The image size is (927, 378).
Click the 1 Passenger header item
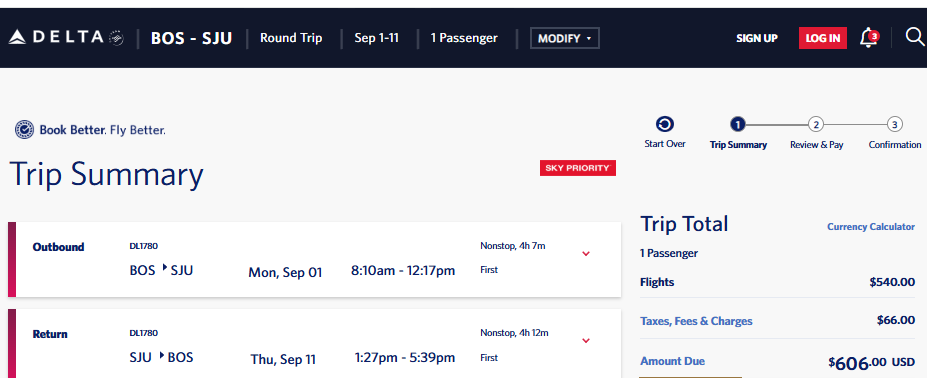pyautogui.click(x=464, y=38)
